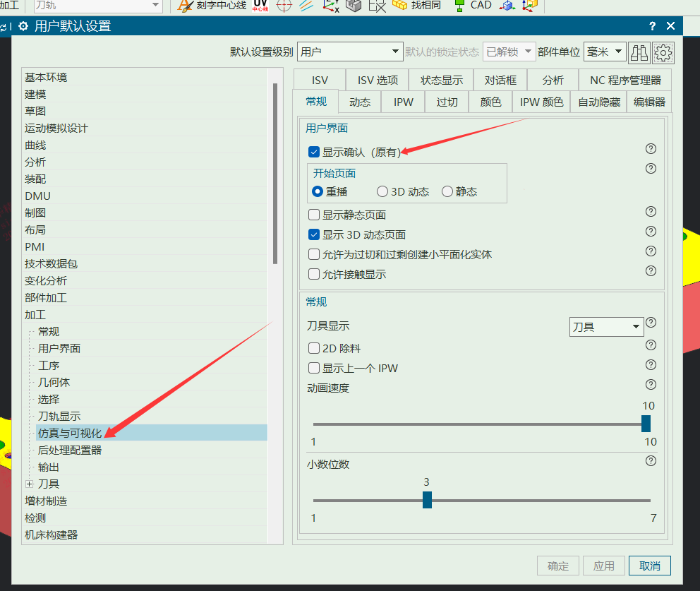Enable 显示上一个 IPW checkbox

click(x=314, y=368)
